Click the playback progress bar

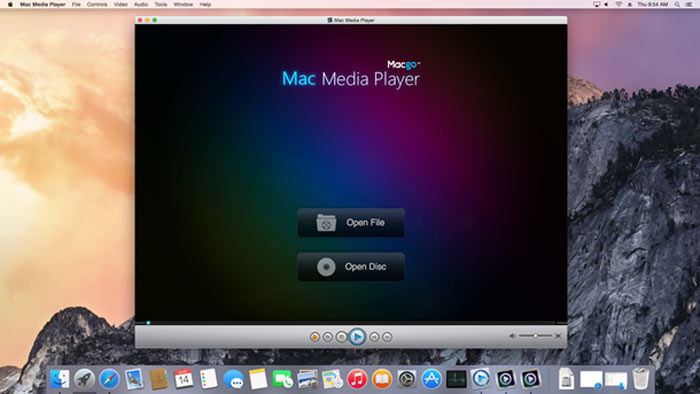351,323
